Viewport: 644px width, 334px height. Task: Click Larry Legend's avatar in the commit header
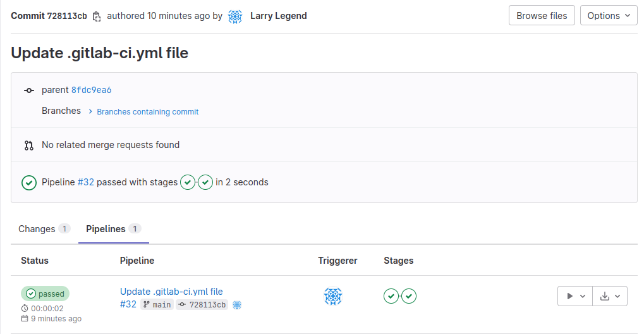tap(235, 16)
